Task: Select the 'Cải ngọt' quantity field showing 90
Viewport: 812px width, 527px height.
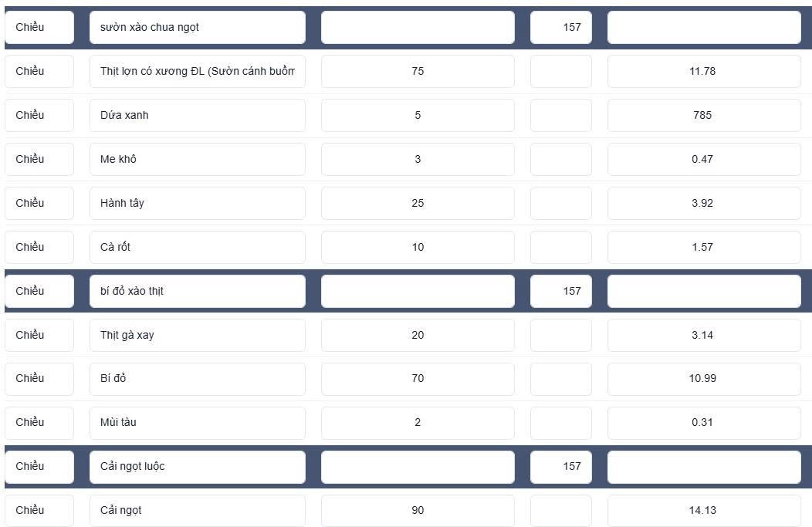Action: tap(418, 511)
